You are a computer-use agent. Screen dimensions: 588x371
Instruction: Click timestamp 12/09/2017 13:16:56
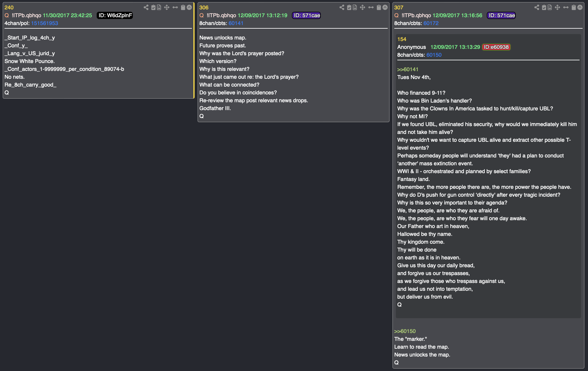457,15
